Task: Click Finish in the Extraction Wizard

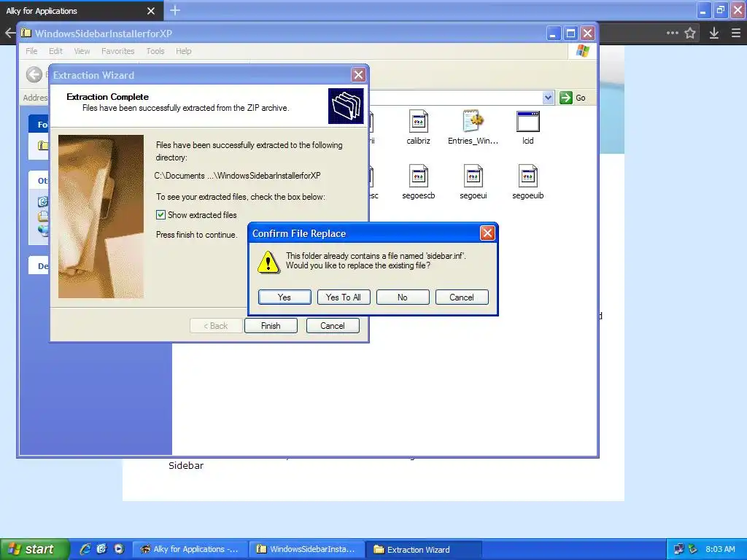Action: [x=271, y=326]
